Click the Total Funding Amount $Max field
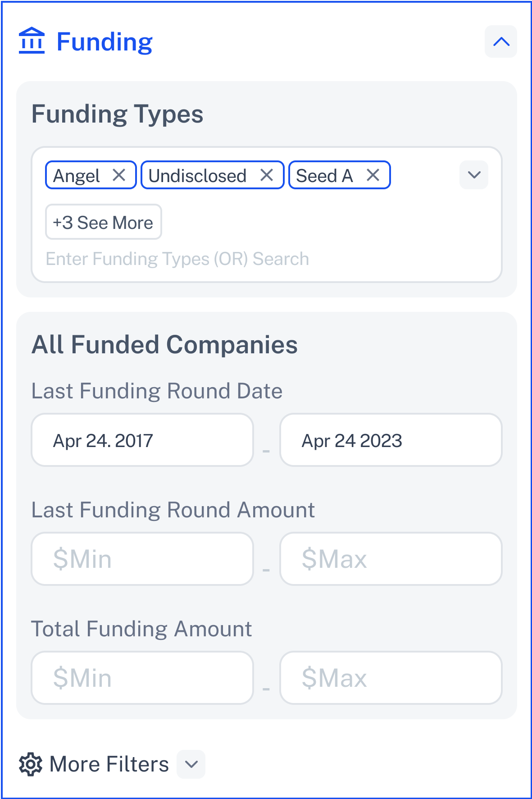The height and width of the screenshot is (799, 532). pos(391,678)
